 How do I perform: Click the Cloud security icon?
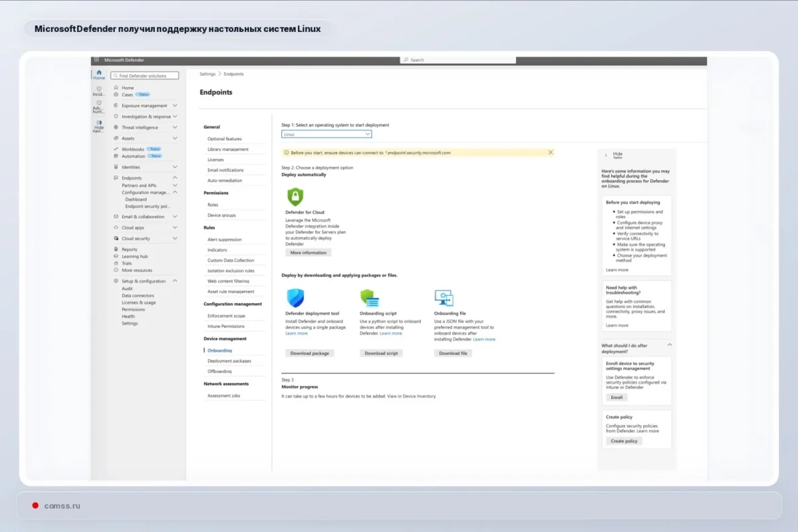(x=116, y=238)
